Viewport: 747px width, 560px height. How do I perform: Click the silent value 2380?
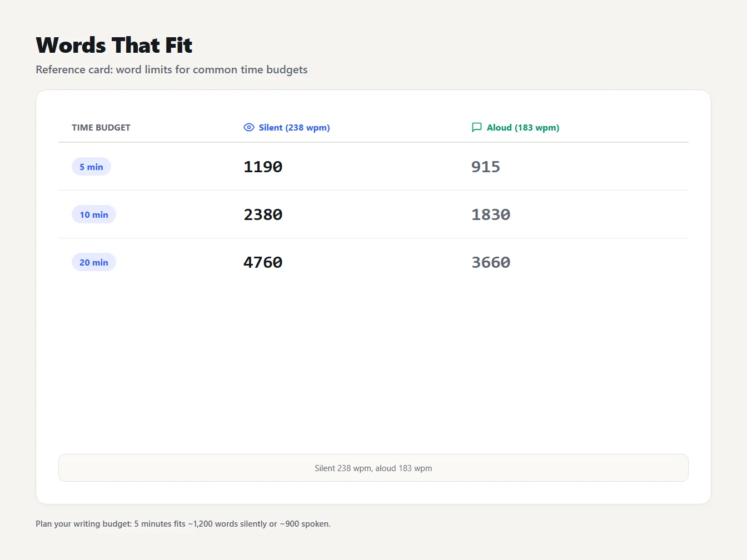point(263,214)
